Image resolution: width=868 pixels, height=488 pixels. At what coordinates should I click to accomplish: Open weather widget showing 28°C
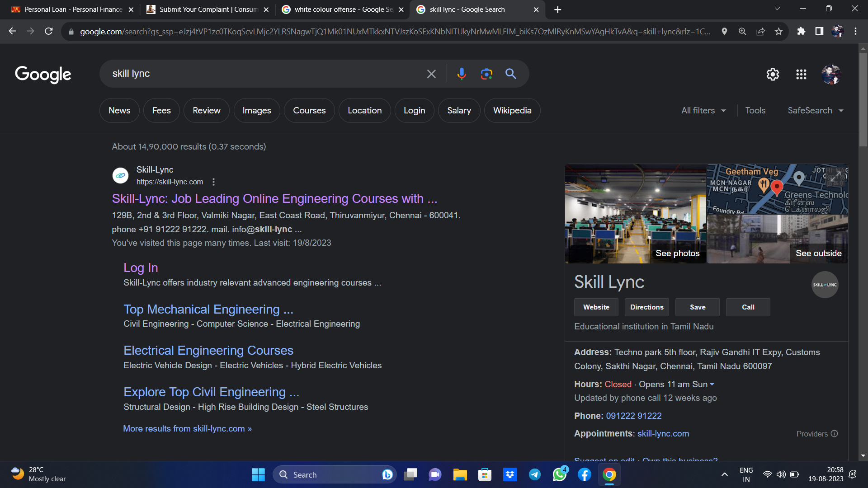(38, 474)
